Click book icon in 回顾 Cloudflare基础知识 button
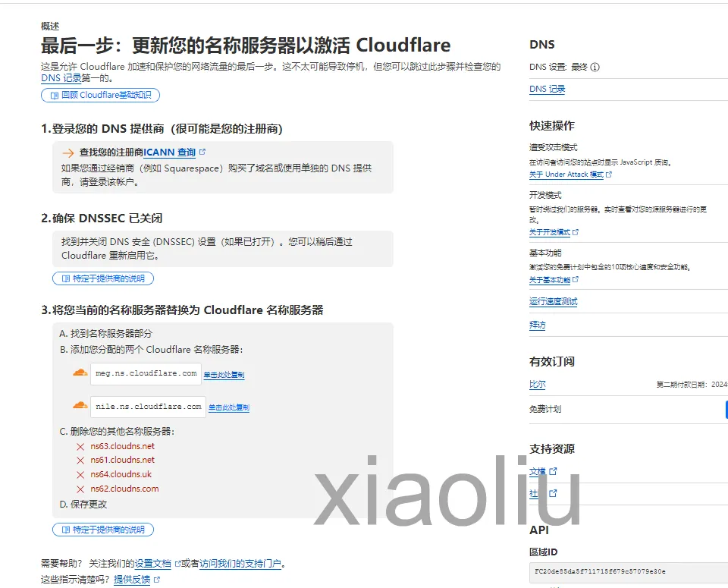This screenshot has width=728, height=588. [x=55, y=96]
